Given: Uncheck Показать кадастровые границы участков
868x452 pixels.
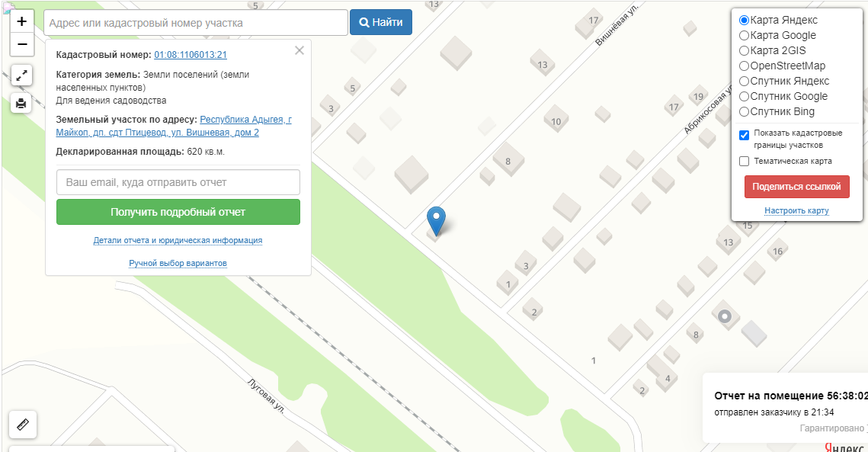Looking at the screenshot, I should [744, 135].
